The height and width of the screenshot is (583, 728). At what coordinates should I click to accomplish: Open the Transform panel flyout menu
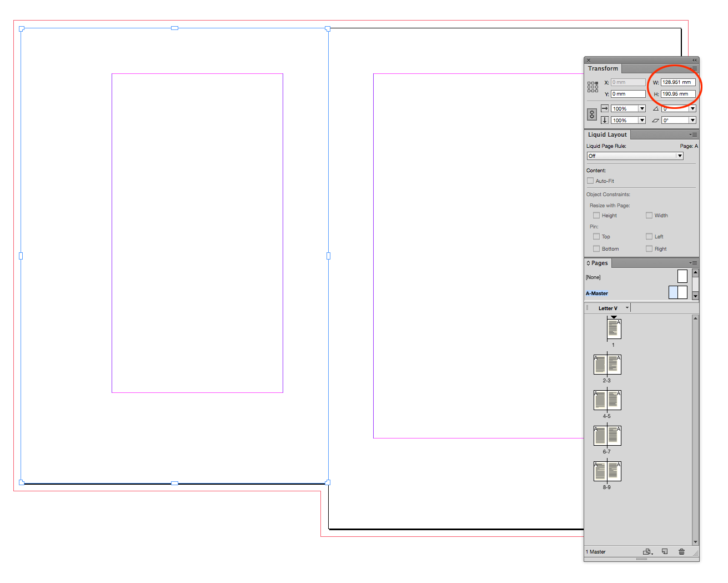(694, 68)
